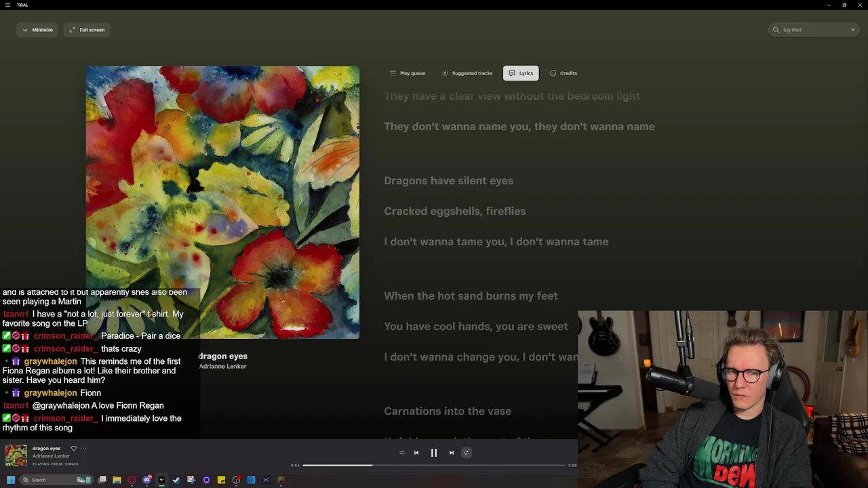Switch to TIDAL taskbar icon
The width and height of the screenshot is (868, 488).
(x=161, y=480)
